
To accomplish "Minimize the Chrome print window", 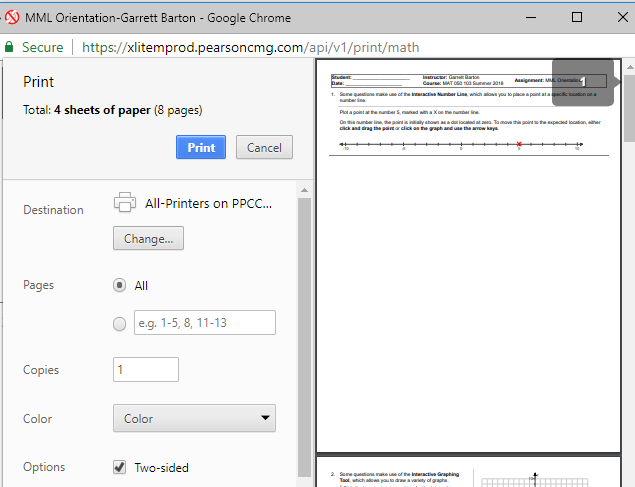I will [530, 18].
